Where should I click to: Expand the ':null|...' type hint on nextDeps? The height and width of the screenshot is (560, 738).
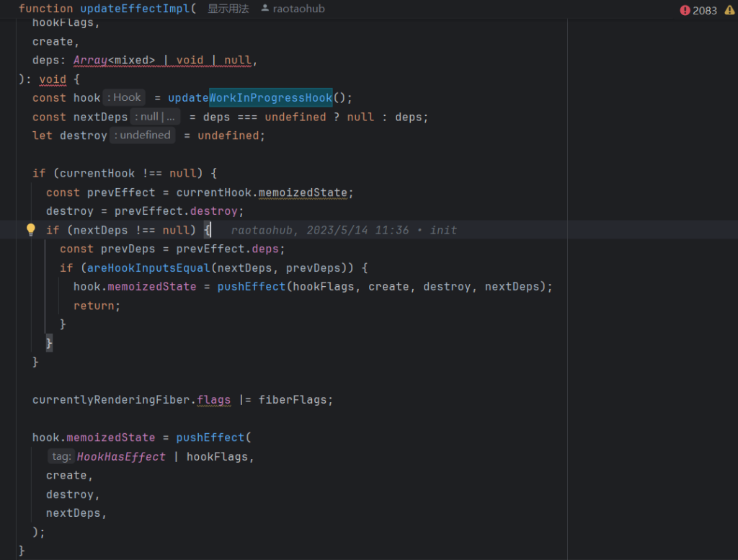point(155,117)
